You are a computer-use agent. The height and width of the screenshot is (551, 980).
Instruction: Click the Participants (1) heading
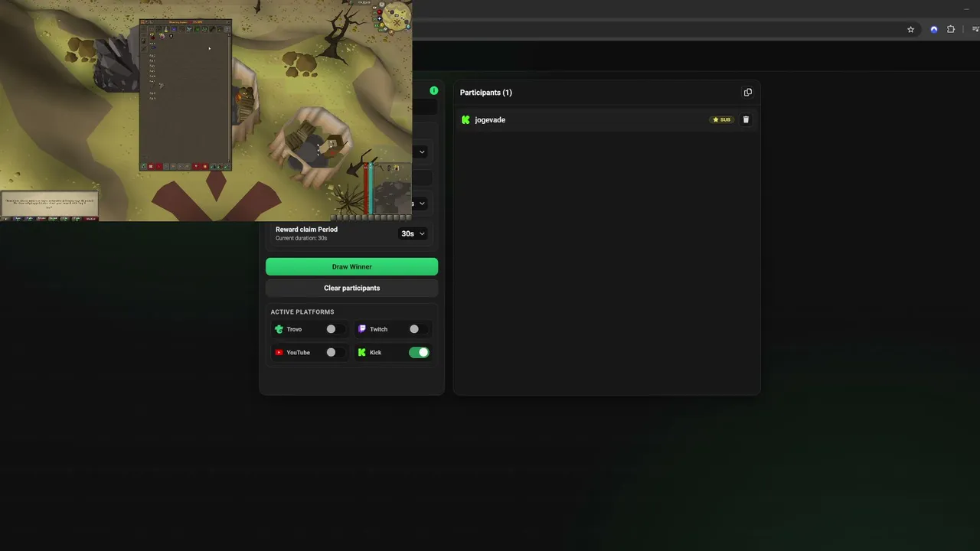pyautogui.click(x=486, y=93)
